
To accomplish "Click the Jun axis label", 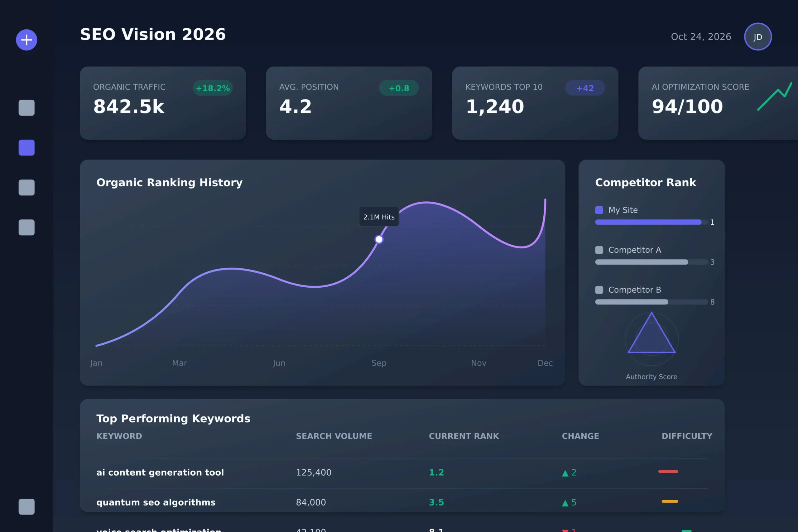I will pos(279,363).
